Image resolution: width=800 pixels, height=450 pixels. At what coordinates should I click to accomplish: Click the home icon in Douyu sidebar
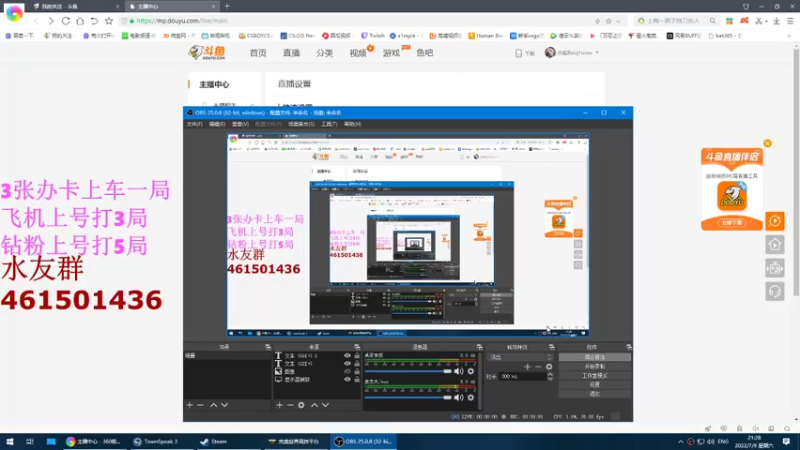point(775,244)
